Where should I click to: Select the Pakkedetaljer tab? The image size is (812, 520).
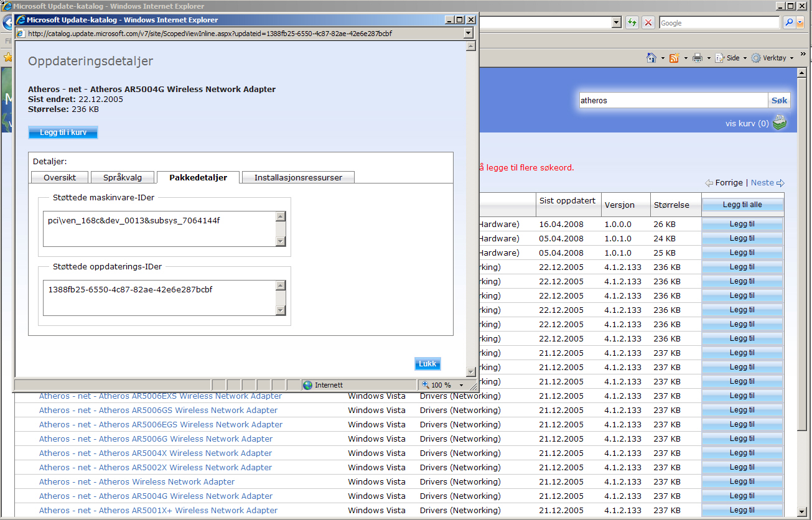(198, 177)
